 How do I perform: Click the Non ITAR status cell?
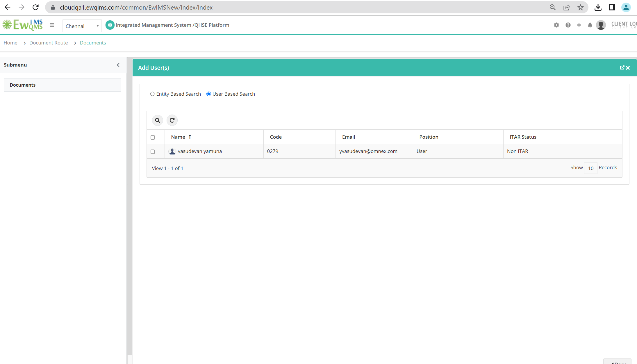pyautogui.click(x=563, y=151)
